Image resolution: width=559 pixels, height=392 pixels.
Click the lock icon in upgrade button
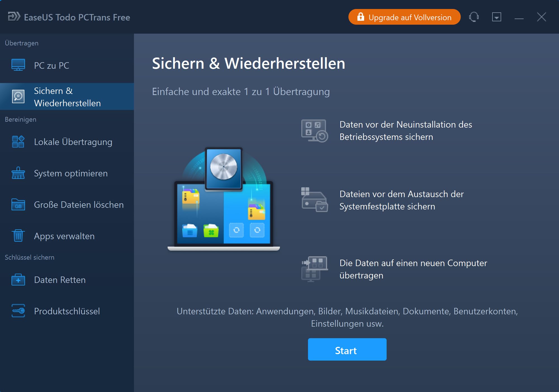pos(361,17)
